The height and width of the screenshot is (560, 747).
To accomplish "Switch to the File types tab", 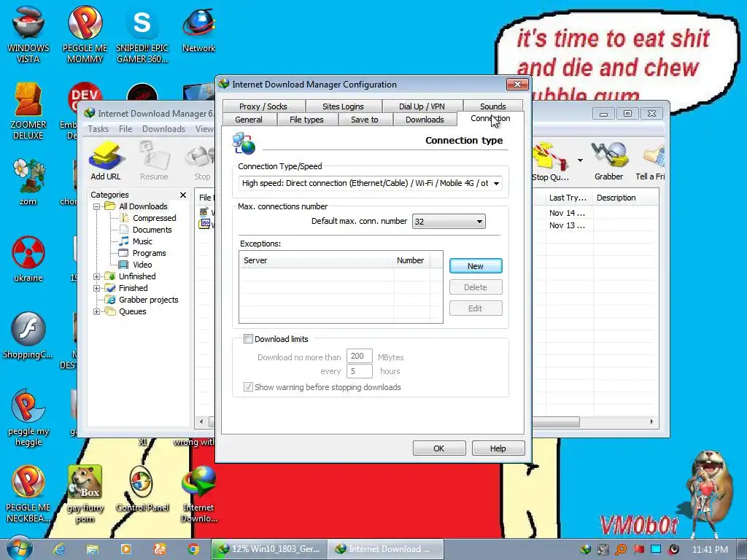I will coord(306,120).
